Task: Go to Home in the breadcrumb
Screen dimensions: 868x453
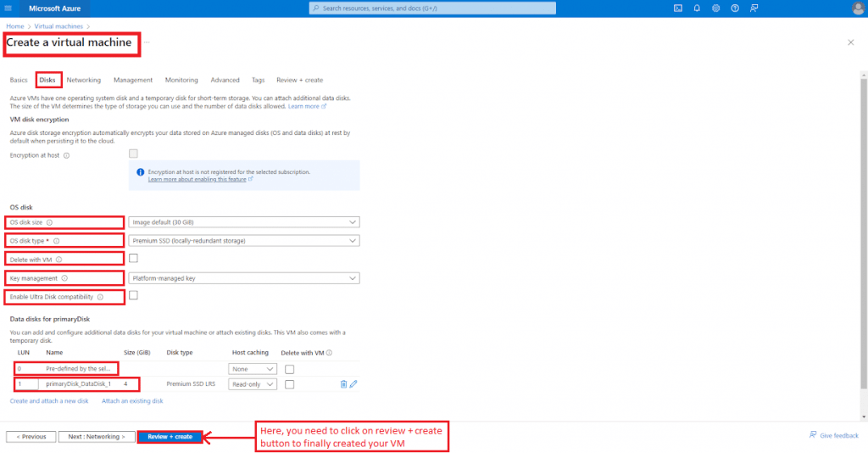Action: tap(15, 26)
